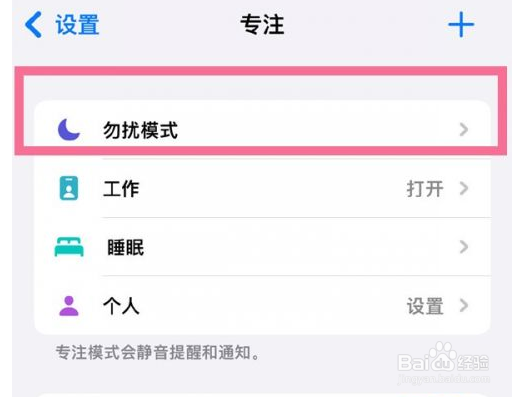Select the 个人 focus entry
Viewport: 519px width, 397px height.
click(263, 306)
